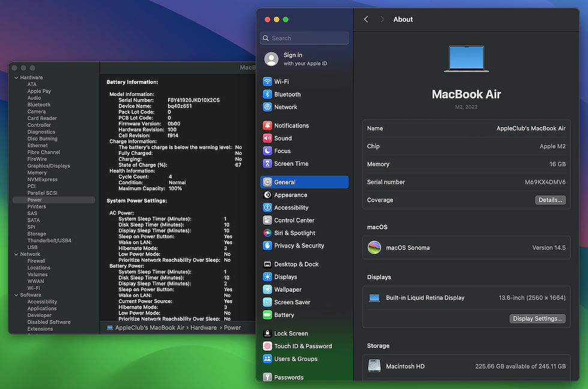Click Sign in with your Apple ID
The height and width of the screenshot is (389, 588).
[x=305, y=59]
